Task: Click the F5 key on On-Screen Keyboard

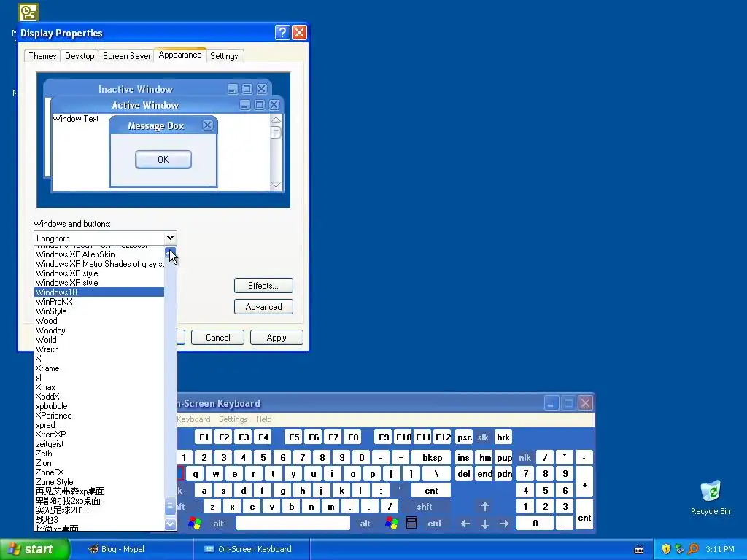Action: click(x=294, y=437)
